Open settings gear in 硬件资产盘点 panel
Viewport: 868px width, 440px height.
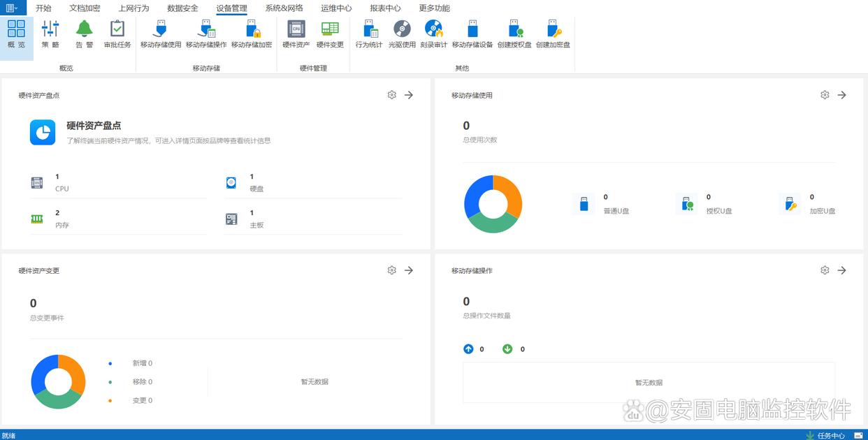tap(391, 95)
